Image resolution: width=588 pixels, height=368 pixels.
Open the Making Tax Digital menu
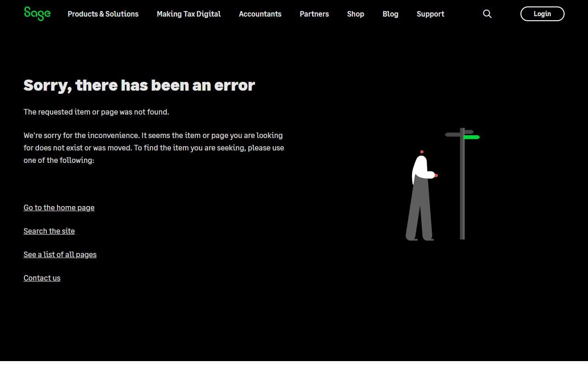point(188,14)
